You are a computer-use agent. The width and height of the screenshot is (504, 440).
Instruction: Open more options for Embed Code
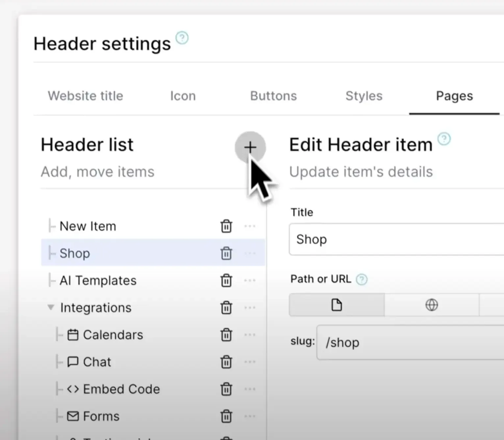250,389
